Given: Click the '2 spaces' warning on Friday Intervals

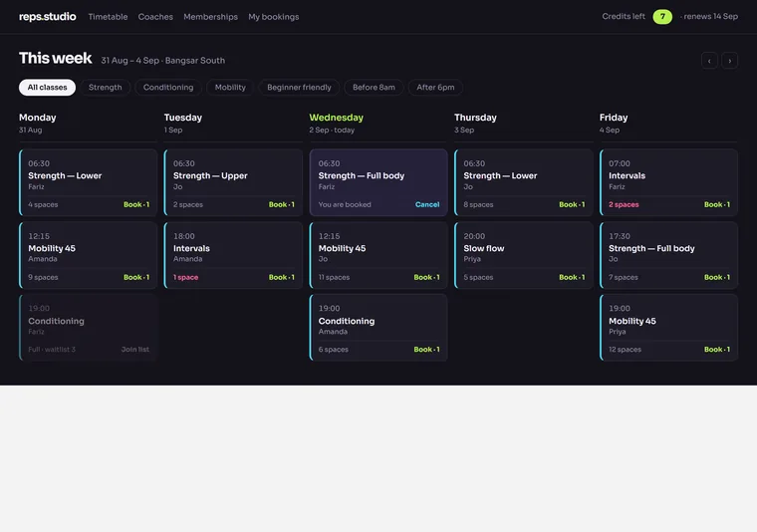Looking at the screenshot, I should (624, 204).
